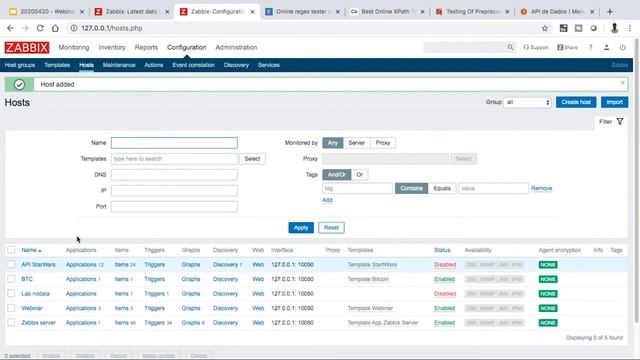Apply the host filter
Screen dimensions: 640x360
pyautogui.click(x=301, y=228)
